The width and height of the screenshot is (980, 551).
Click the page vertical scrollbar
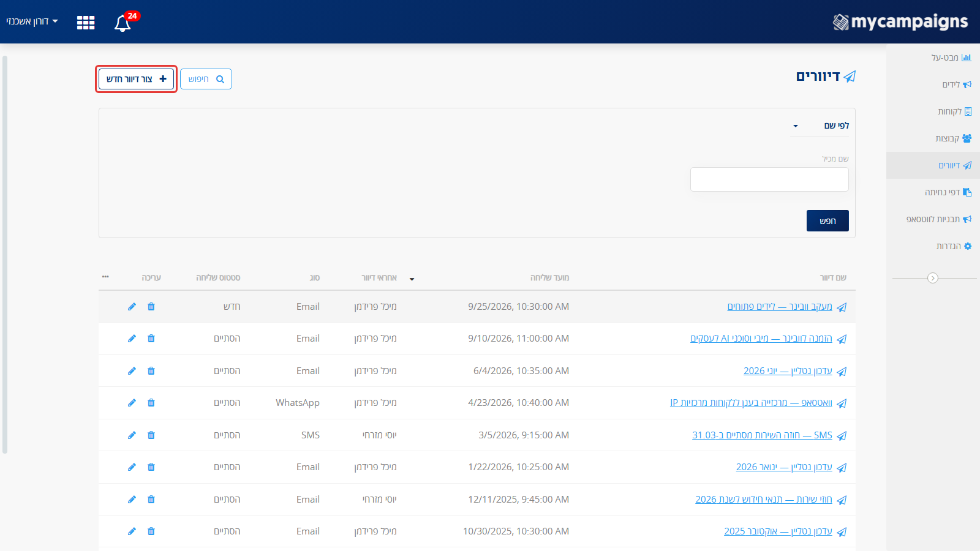(5, 254)
